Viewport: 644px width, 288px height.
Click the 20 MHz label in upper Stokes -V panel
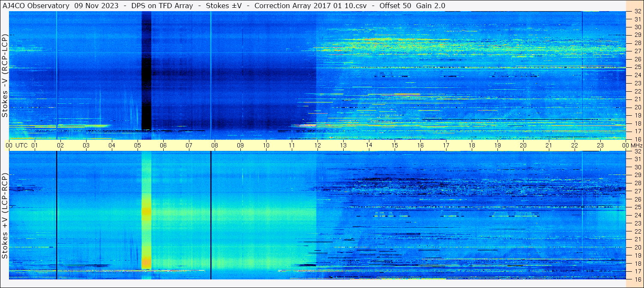pyautogui.click(x=638, y=107)
